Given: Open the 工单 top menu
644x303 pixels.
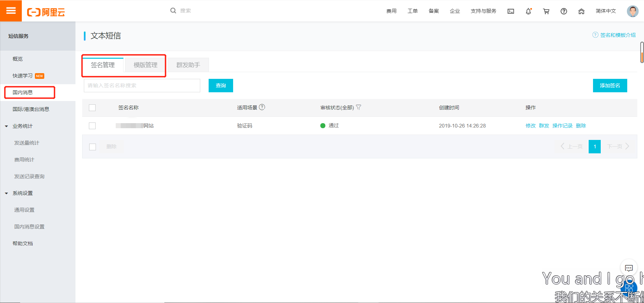Looking at the screenshot, I should tap(413, 11).
